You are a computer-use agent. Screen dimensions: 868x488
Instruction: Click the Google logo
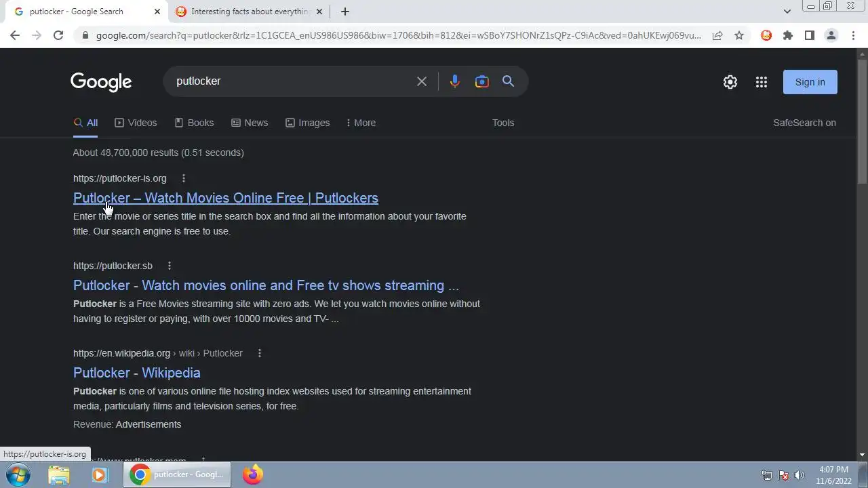101,82
